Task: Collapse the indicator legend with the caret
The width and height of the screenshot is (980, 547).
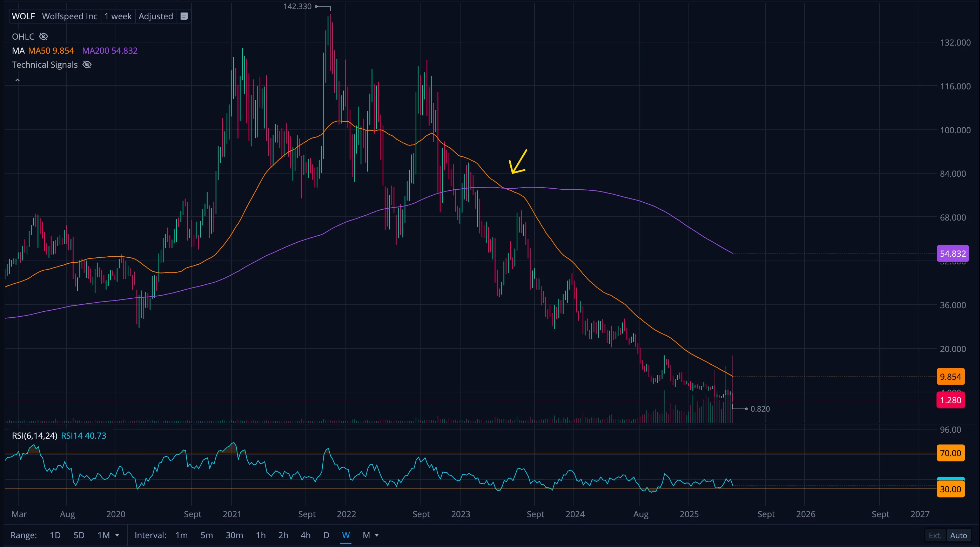Action: pos(18,80)
